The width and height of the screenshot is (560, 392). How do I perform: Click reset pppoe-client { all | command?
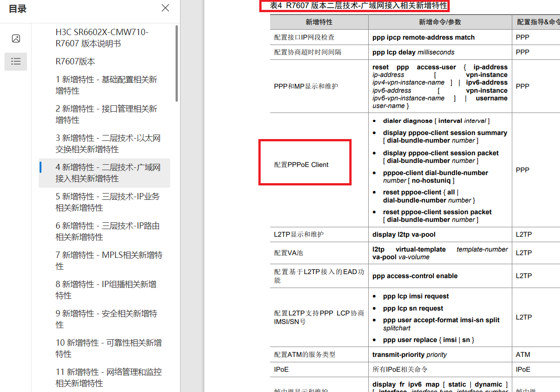(429, 196)
